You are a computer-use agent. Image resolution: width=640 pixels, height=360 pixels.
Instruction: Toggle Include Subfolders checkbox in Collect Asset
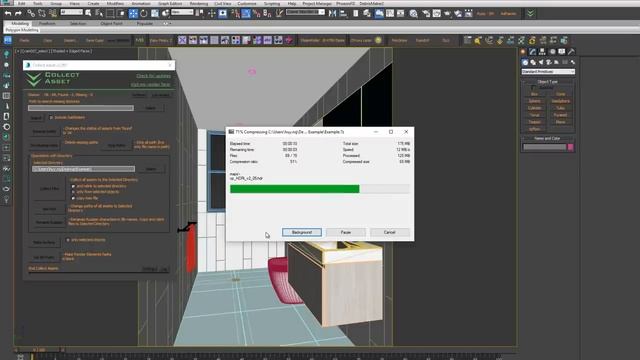coord(51,118)
